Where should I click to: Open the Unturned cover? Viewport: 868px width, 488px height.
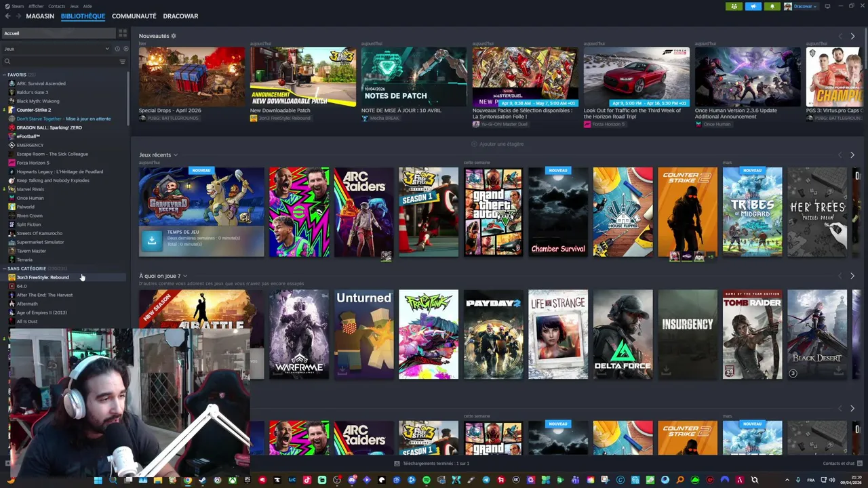[x=363, y=335]
